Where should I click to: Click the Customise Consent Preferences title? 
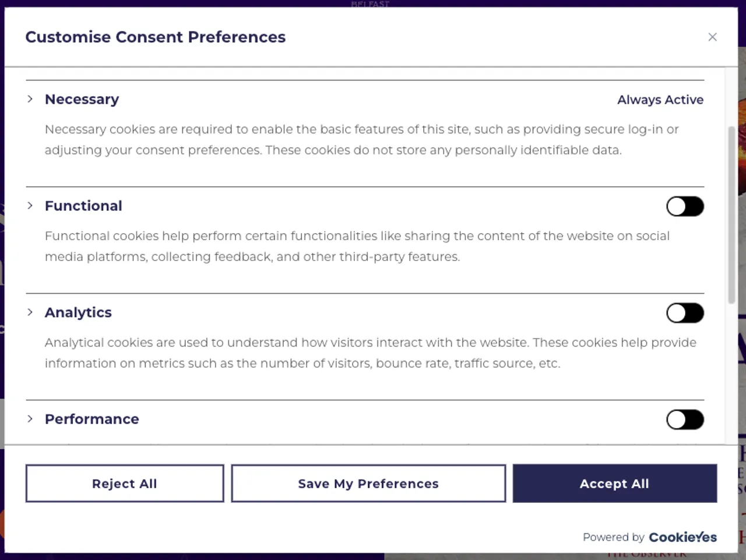click(x=156, y=37)
